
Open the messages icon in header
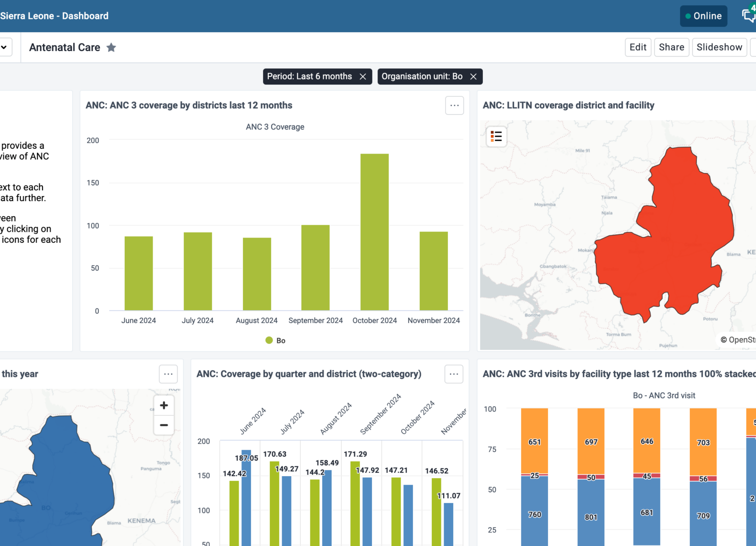click(749, 16)
